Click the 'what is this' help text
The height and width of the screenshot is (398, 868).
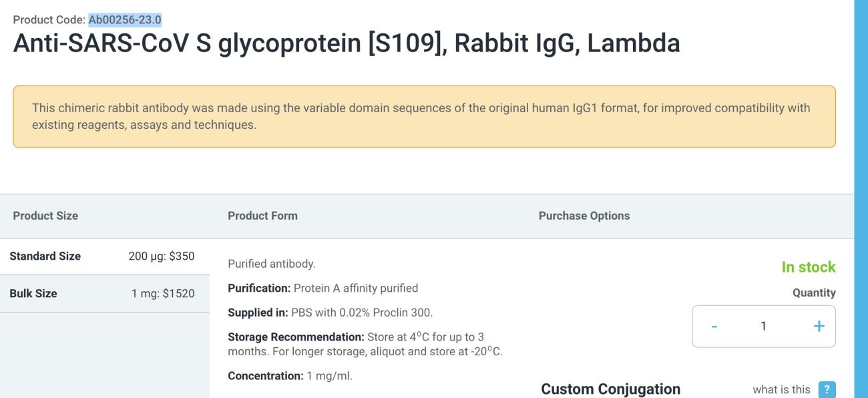pyautogui.click(x=781, y=390)
